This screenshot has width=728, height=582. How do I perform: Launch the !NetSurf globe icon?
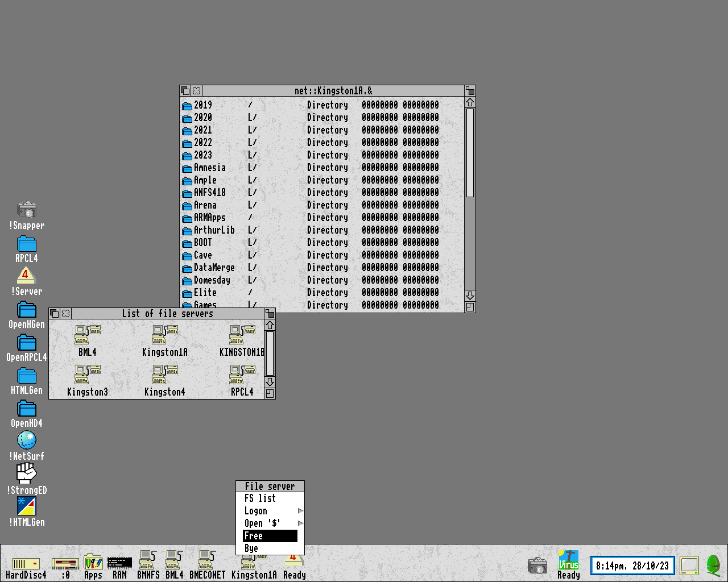click(x=27, y=440)
